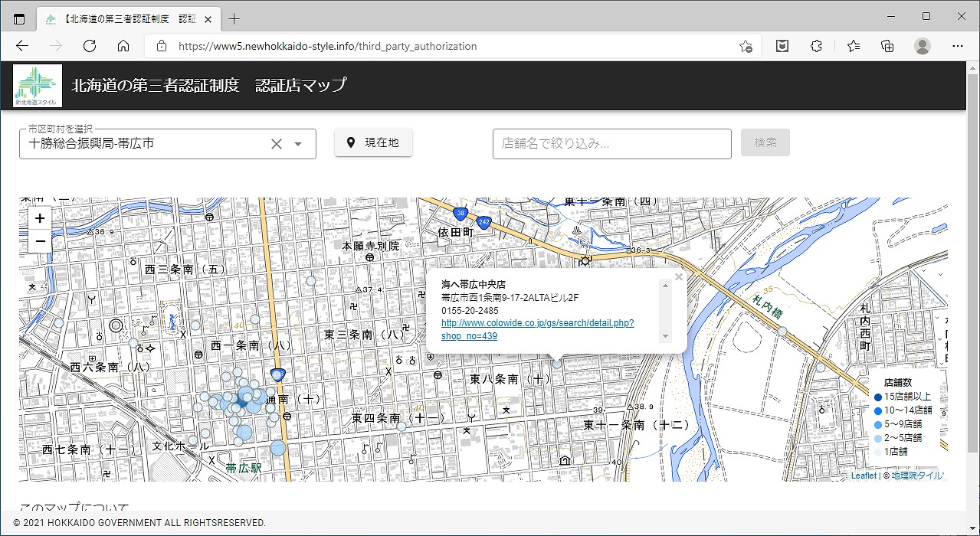
Task: Open browser extensions menu
Action: [816, 46]
